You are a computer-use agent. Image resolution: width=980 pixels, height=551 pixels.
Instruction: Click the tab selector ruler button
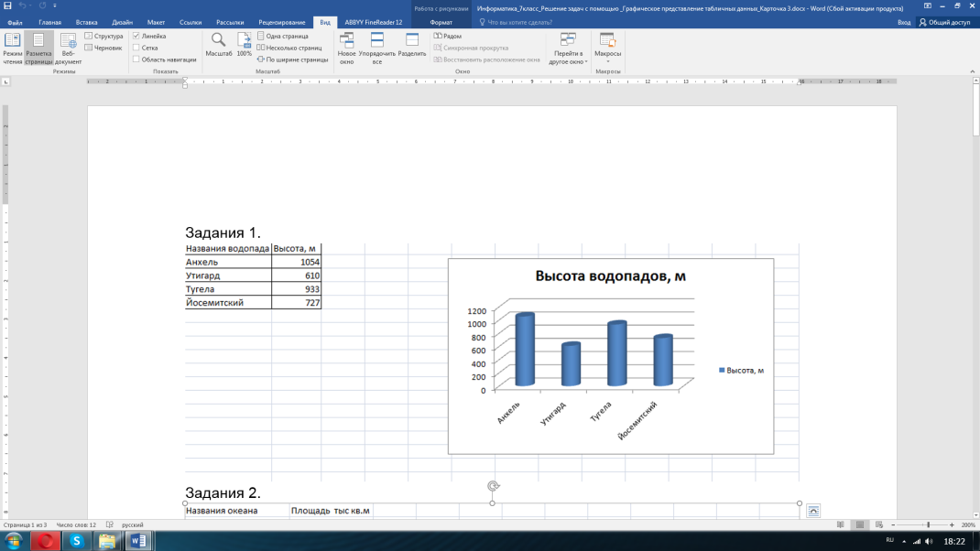(5, 81)
